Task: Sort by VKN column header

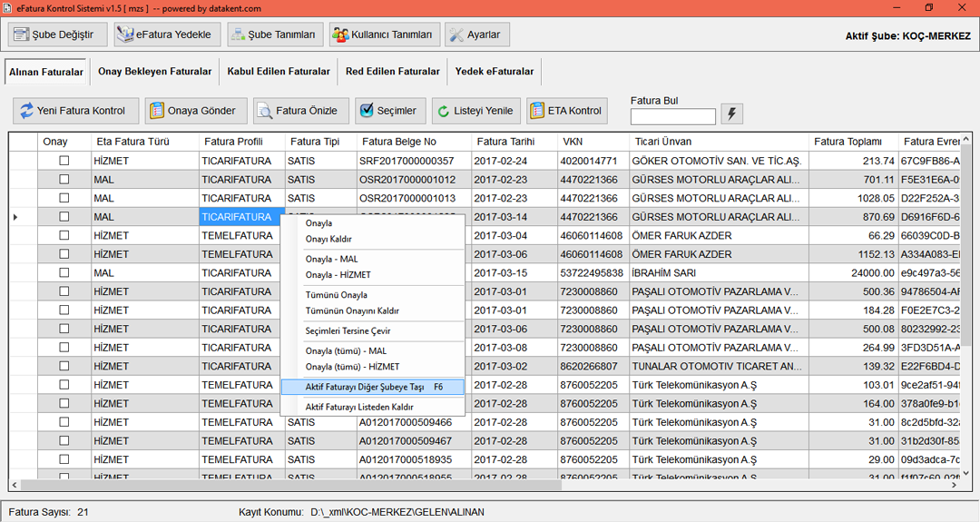Action: [593, 142]
